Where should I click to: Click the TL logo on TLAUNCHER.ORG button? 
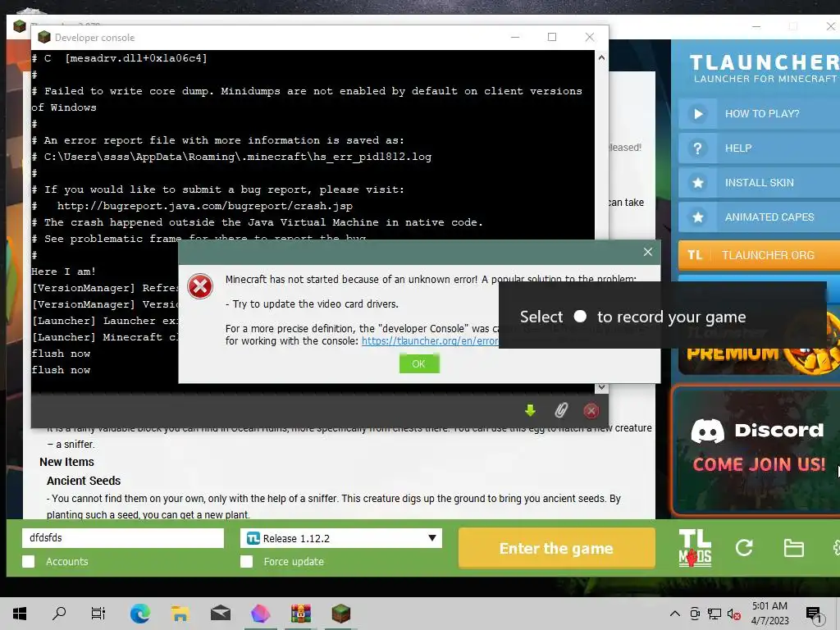click(x=695, y=255)
